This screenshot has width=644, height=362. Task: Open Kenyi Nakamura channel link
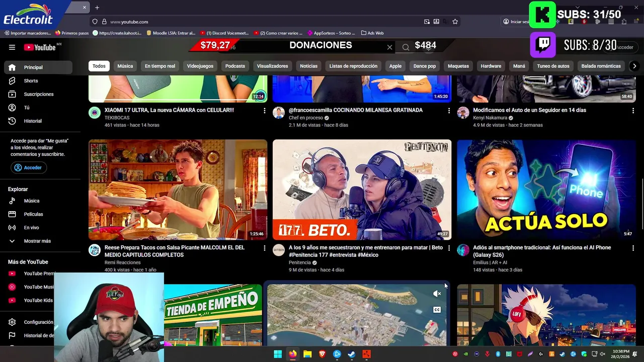click(490, 118)
